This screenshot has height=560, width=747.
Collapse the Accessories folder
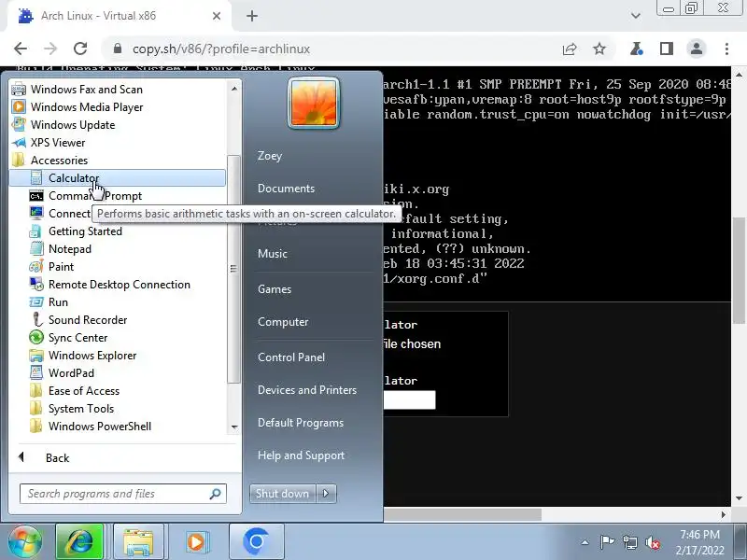pos(59,161)
